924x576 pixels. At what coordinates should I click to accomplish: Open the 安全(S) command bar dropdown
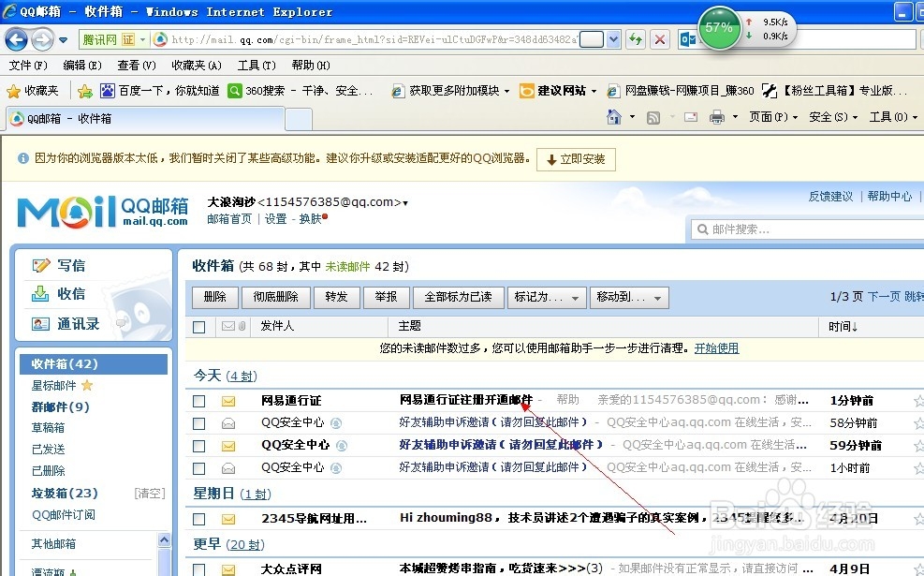[x=833, y=117]
